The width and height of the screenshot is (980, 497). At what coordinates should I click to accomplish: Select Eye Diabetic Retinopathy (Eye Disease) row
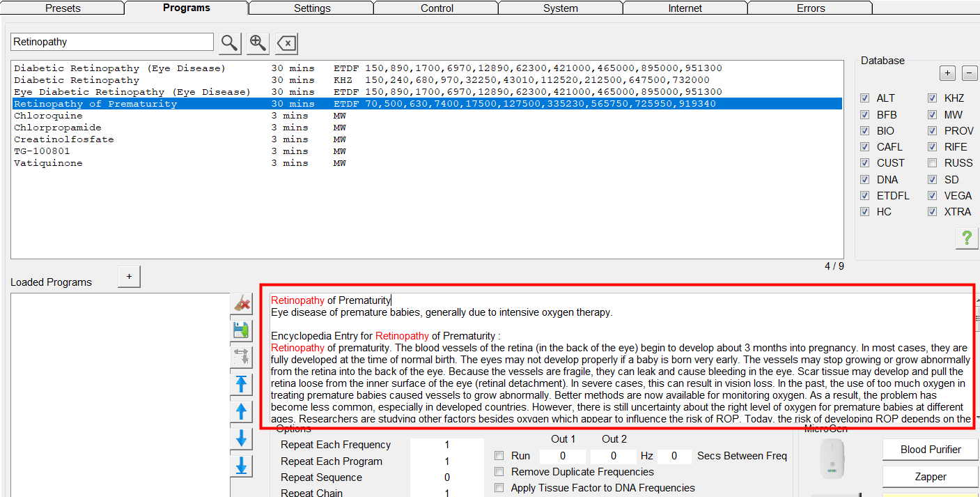click(x=426, y=92)
